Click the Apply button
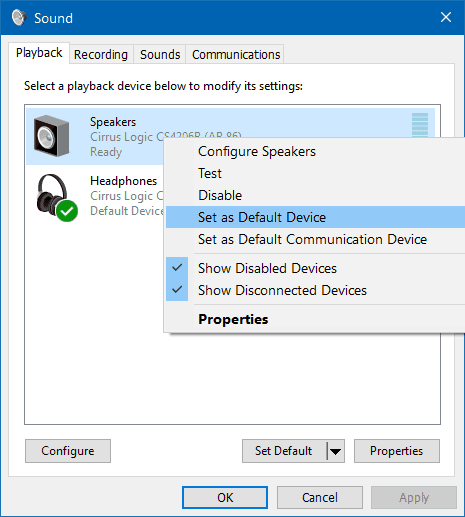The image size is (465, 517). coord(414,498)
